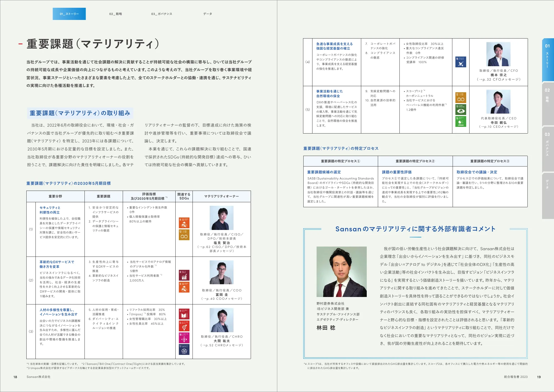Click the SDG 9 icon in the security row (1)

click(x=184, y=223)
